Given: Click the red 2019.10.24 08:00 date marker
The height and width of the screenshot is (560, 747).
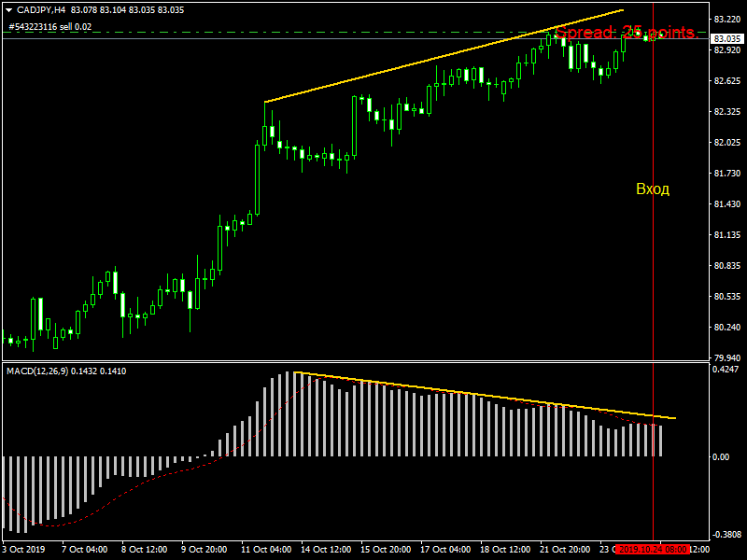Looking at the screenshot, I should (653, 550).
